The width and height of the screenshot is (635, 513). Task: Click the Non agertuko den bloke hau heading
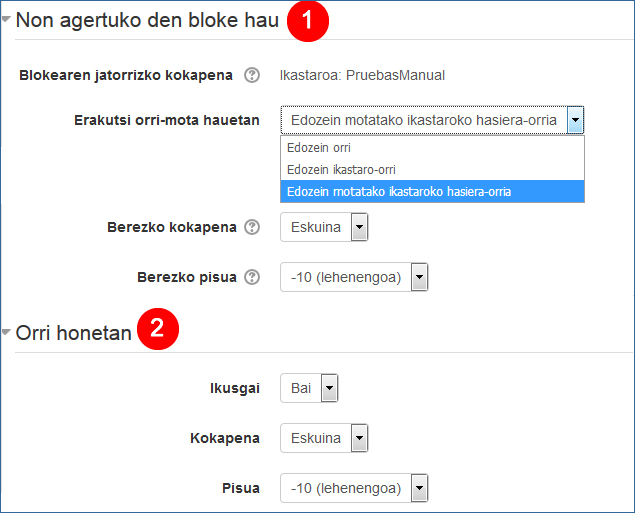point(147,20)
